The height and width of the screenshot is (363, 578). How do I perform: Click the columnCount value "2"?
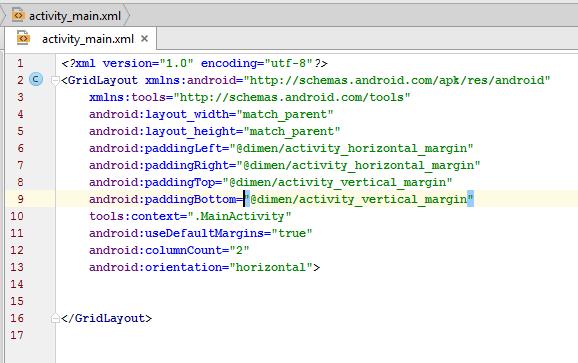[x=240, y=250]
